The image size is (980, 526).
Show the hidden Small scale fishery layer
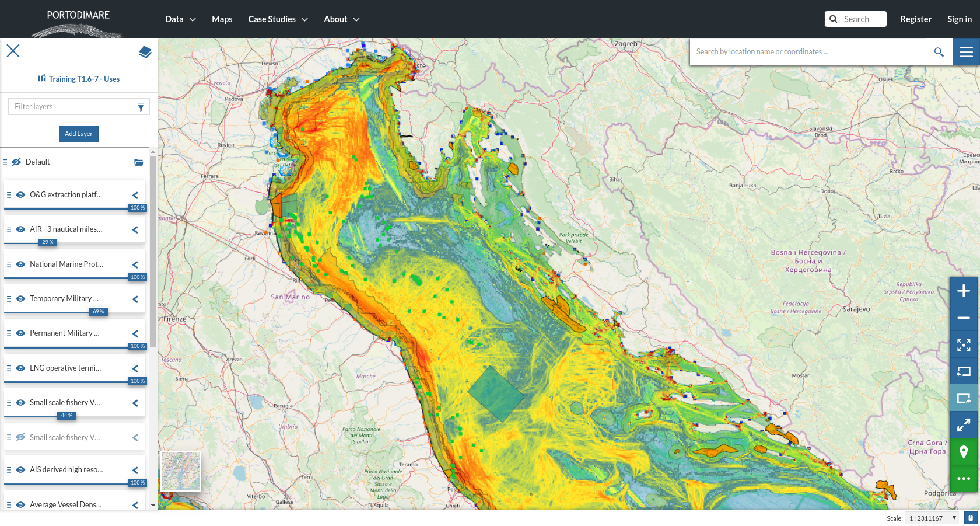[20, 437]
